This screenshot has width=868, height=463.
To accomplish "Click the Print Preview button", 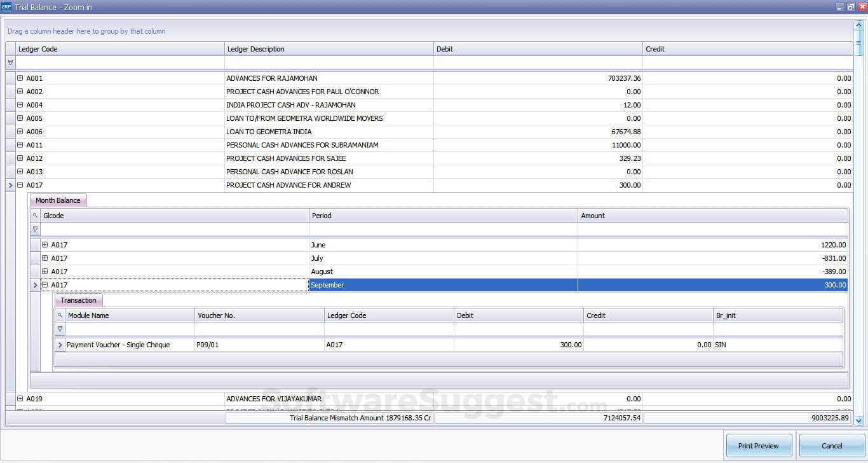I will pyautogui.click(x=758, y=446).
